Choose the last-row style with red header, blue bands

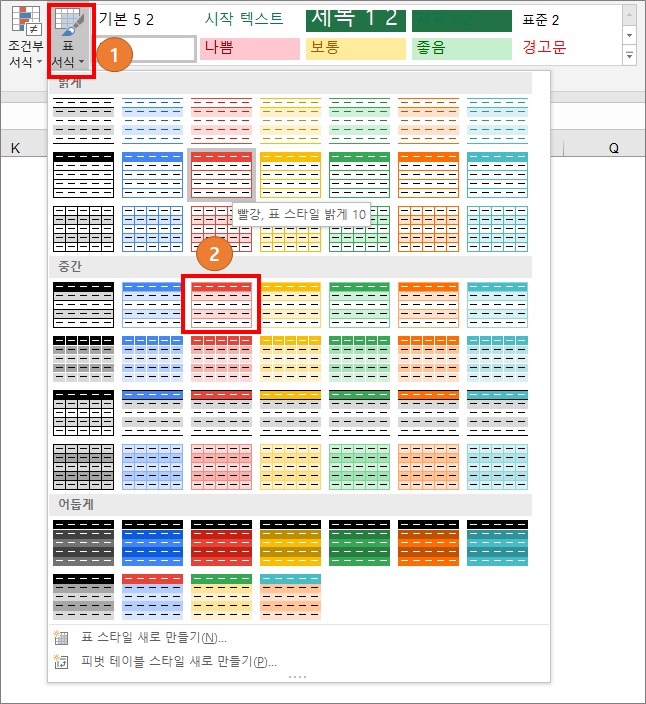tap(152, 597)
